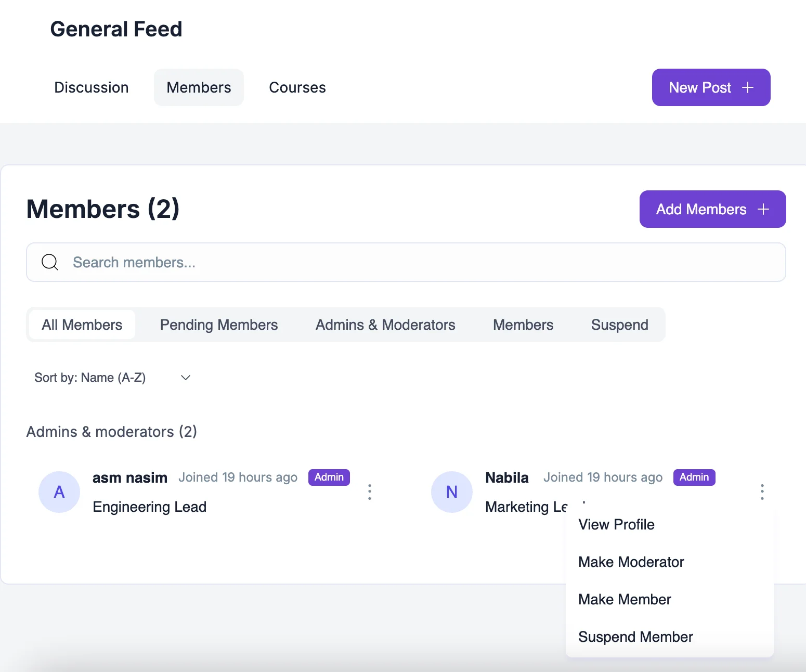Select the Suspend filter
This screenshot has width=806, height=672.
tap(619, 324)
